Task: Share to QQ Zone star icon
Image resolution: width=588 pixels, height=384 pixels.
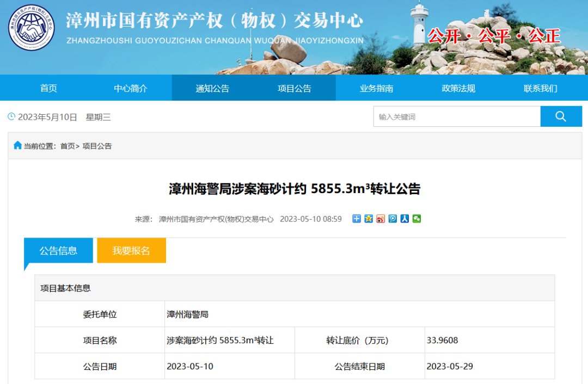Action: point(369,219)
